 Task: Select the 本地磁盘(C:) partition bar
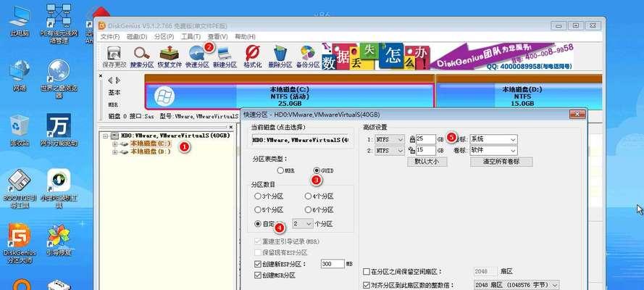[x=289, y=96]
